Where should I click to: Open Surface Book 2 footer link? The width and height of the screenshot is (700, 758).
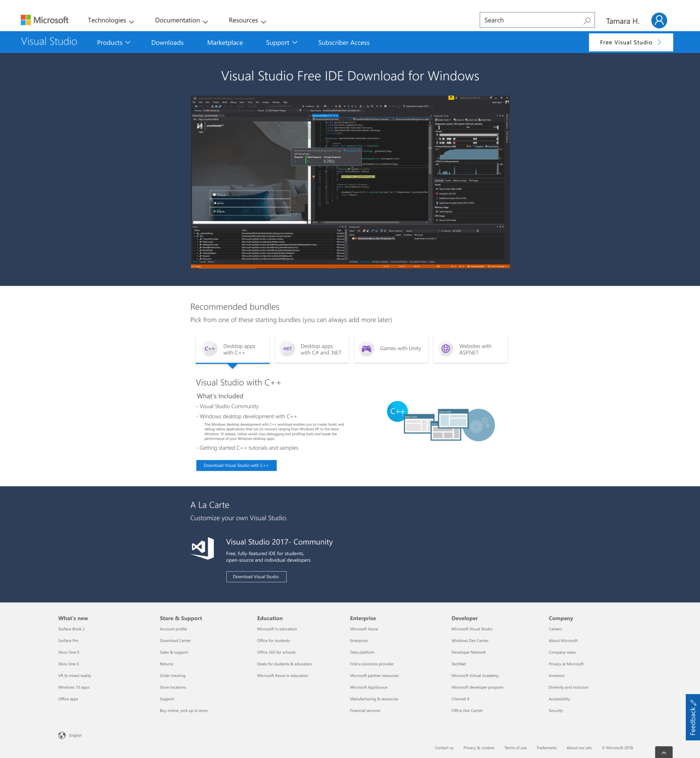click(72, 629)
